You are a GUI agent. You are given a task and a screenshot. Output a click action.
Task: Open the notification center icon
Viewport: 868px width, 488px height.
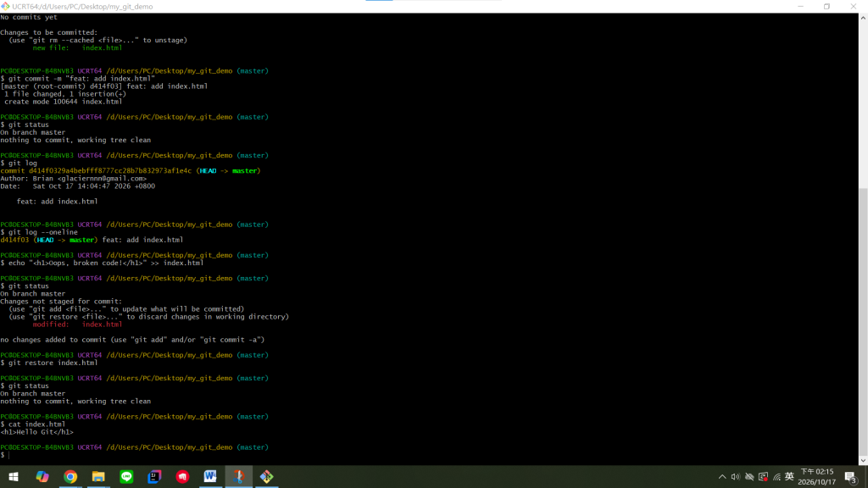tap(851, 477)
